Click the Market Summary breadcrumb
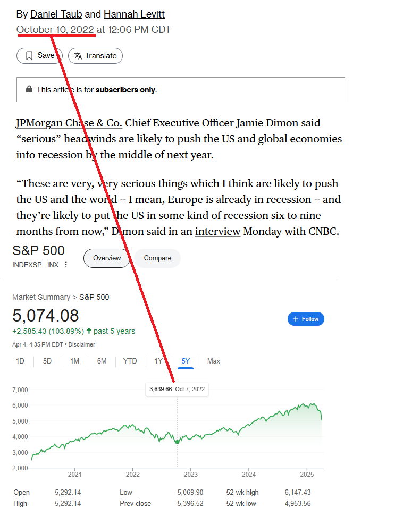Image resolution: width=420 pixels, height=507 pixels. [x=41, y=297]
